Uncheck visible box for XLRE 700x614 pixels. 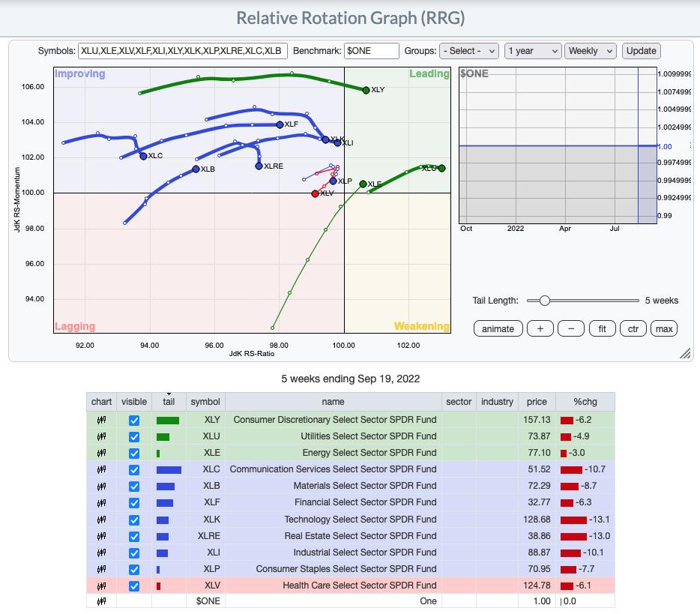134,537
